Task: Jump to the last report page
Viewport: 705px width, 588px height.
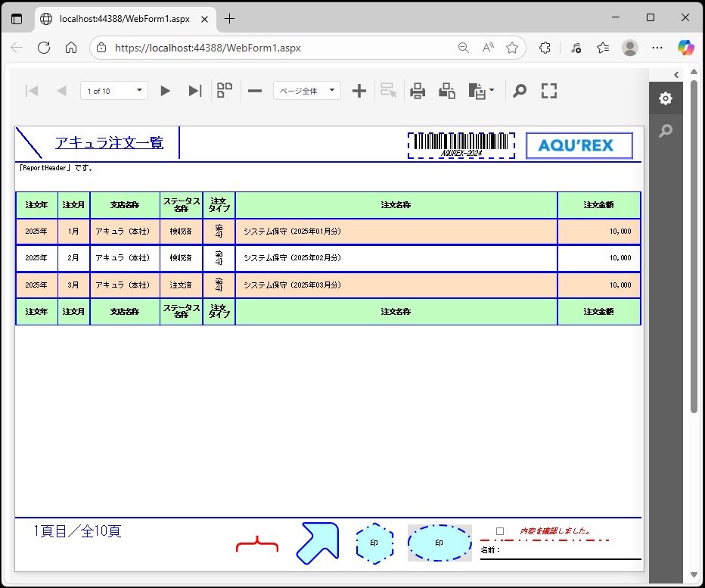Action: pos(195,91)
